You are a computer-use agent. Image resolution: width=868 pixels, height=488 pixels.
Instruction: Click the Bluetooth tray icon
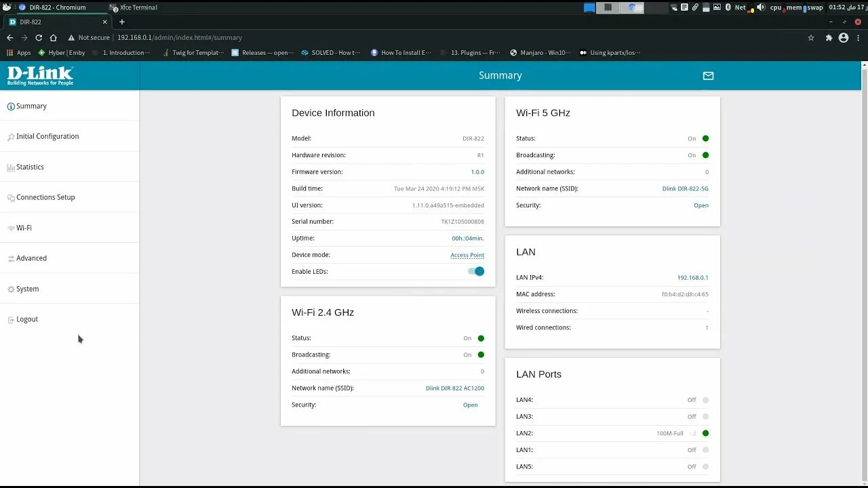pos(728,7)
